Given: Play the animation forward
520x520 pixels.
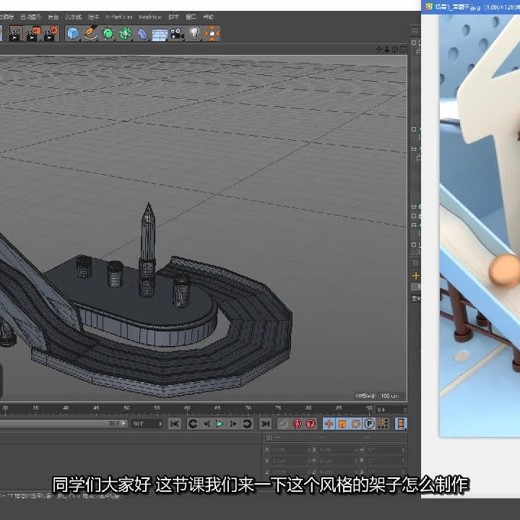Looking at the screenshot, I should (x=220, y=424).
